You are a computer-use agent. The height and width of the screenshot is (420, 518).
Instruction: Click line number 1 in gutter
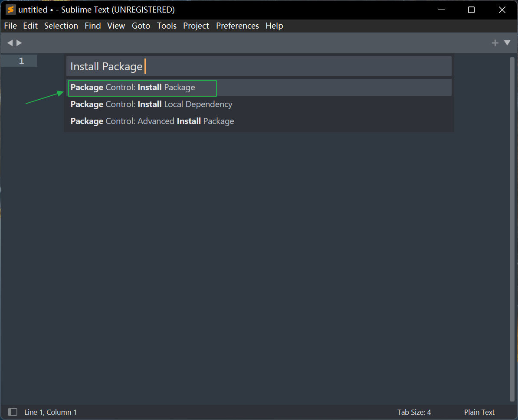pyautogui.click(x=21, y=61)
